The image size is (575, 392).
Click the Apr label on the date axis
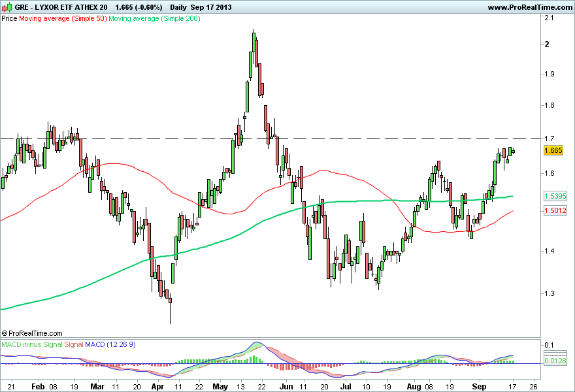click(x=157, y=387)
